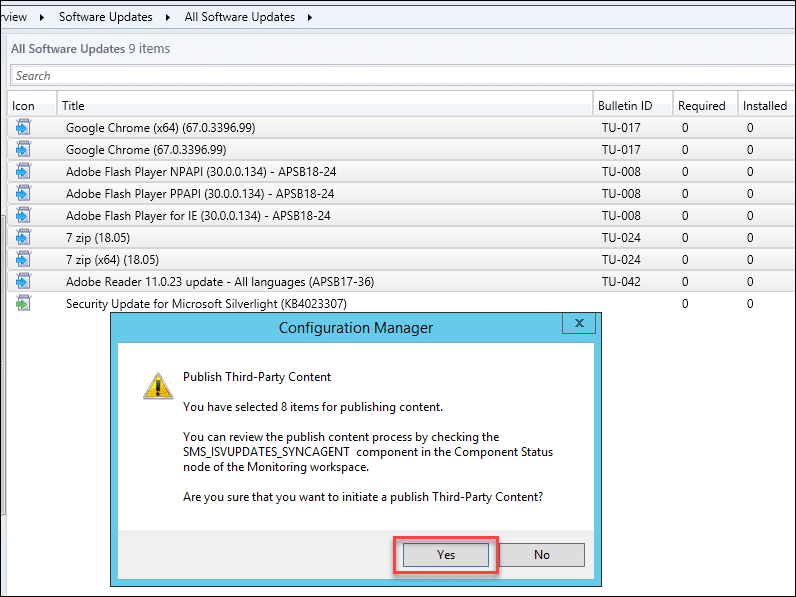
Task: Select the icon for Adobe Reader 11.0.23 update
Action: [23, 281]
